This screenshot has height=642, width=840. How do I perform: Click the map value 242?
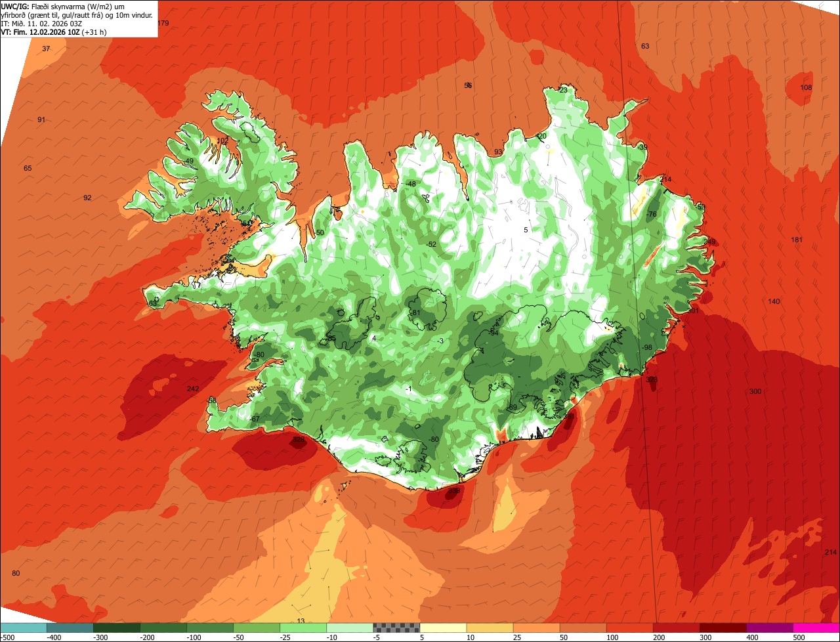[x=193, y=389]
